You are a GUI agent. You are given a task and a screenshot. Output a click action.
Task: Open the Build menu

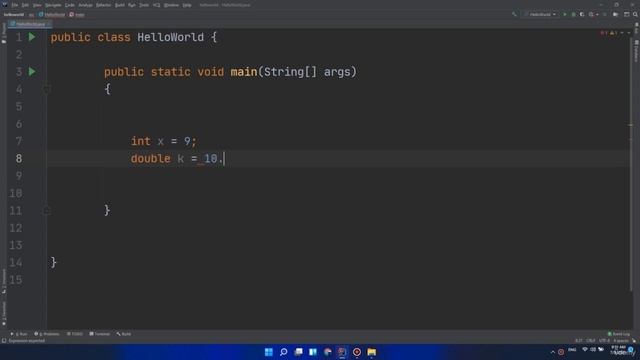[x=120, y=5]
